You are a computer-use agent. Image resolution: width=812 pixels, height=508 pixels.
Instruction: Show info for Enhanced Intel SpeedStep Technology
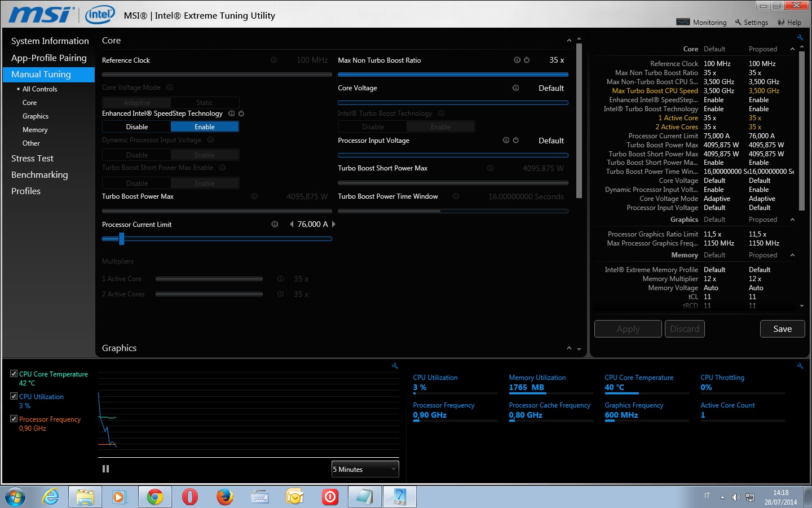click(231, 113)
